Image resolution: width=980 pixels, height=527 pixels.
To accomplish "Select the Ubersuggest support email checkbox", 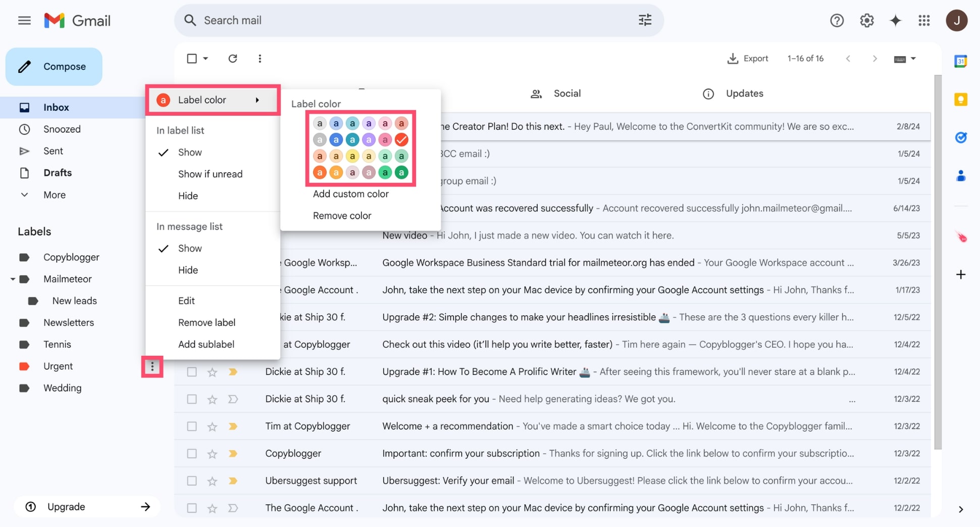I will 192,481.
